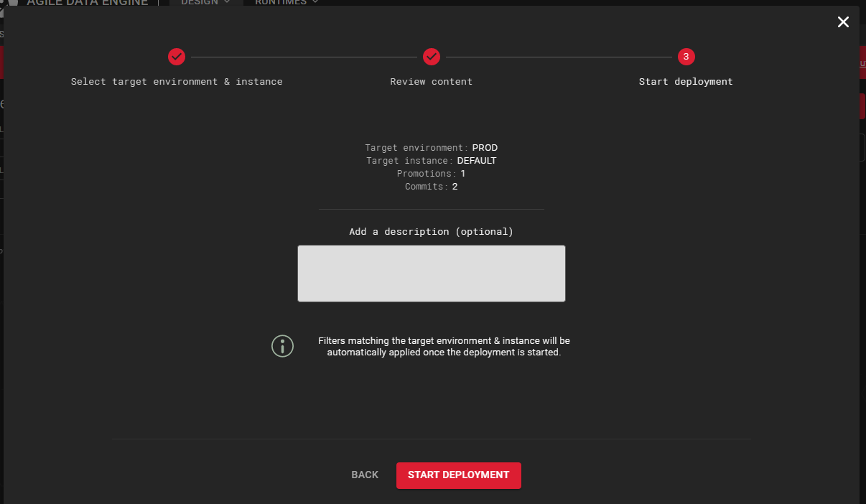Click the Review content step checkmark icon
866x504 pixels.
pos(431,57)
